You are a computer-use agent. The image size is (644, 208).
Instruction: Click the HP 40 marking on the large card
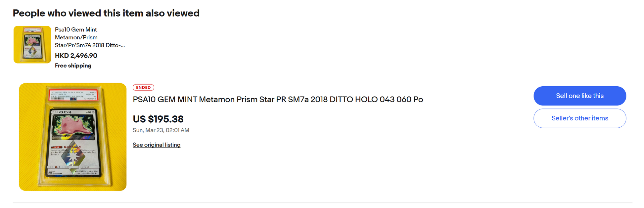point(89,112)
